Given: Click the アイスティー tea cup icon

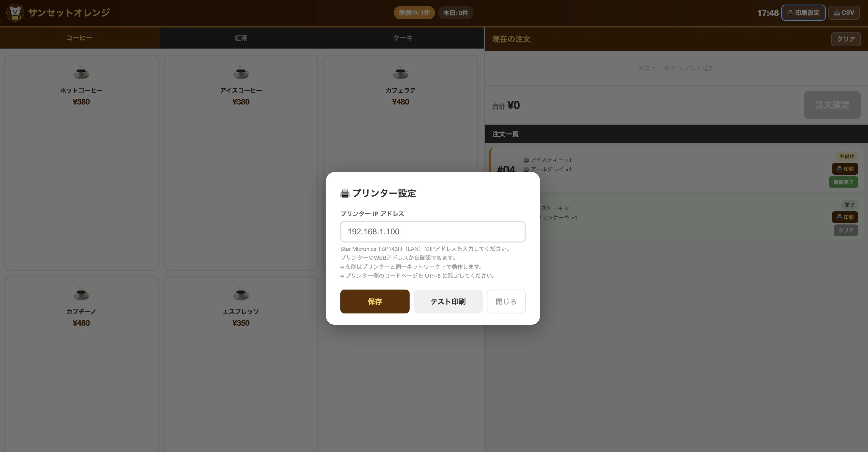Looking at the screenshot, I should [526, 160].
